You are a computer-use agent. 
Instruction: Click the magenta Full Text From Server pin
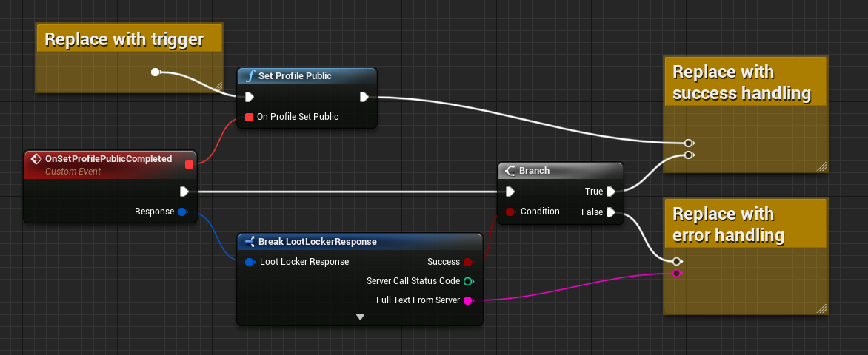pyautogui.click(x=468, y=300)
